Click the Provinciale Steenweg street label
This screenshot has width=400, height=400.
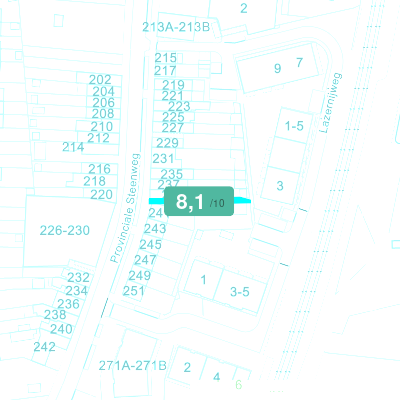tap(126, 208)
